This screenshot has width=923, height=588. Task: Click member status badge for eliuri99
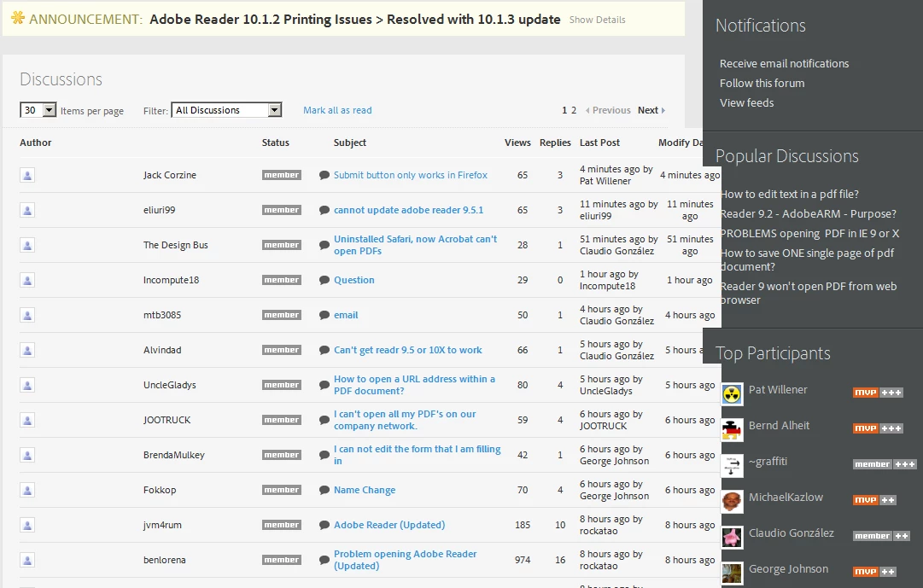click(x=282, y=210)
